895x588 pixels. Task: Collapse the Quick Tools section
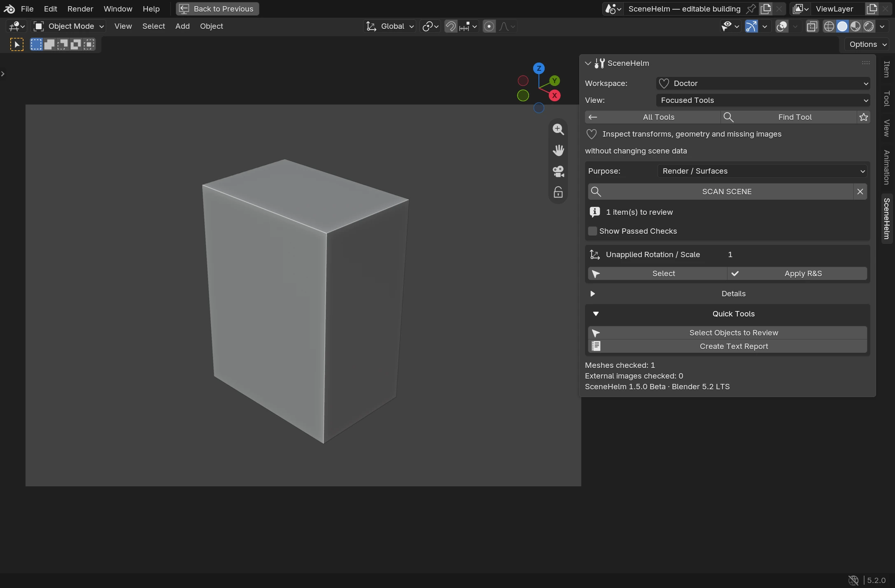pos(727,314)
